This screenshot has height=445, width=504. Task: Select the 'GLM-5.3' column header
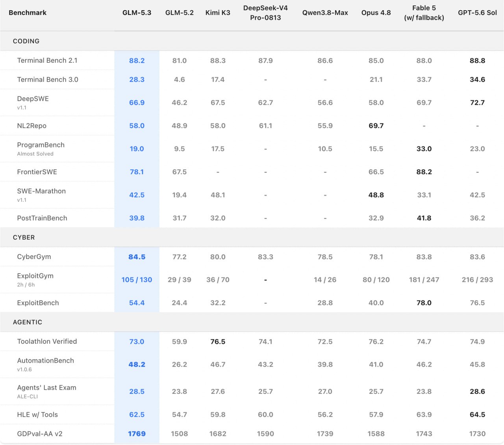[x=137, y=13]
